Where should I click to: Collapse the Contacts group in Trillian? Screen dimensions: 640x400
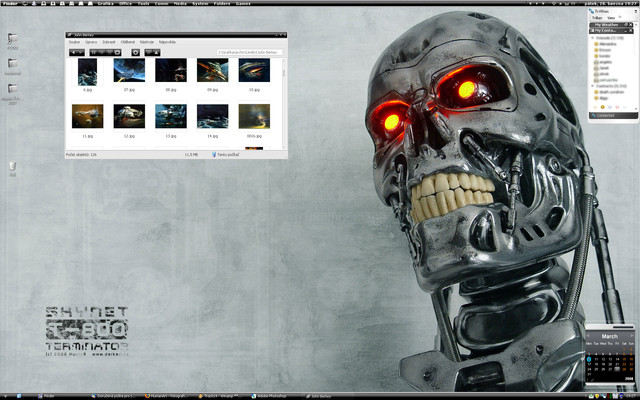tap(593, 86)
